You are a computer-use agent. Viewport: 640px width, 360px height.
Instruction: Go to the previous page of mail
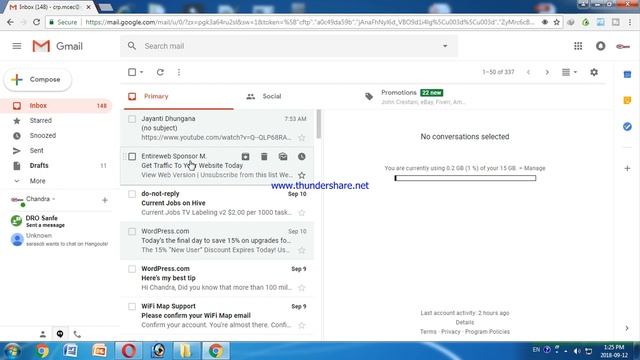(528, 72)
